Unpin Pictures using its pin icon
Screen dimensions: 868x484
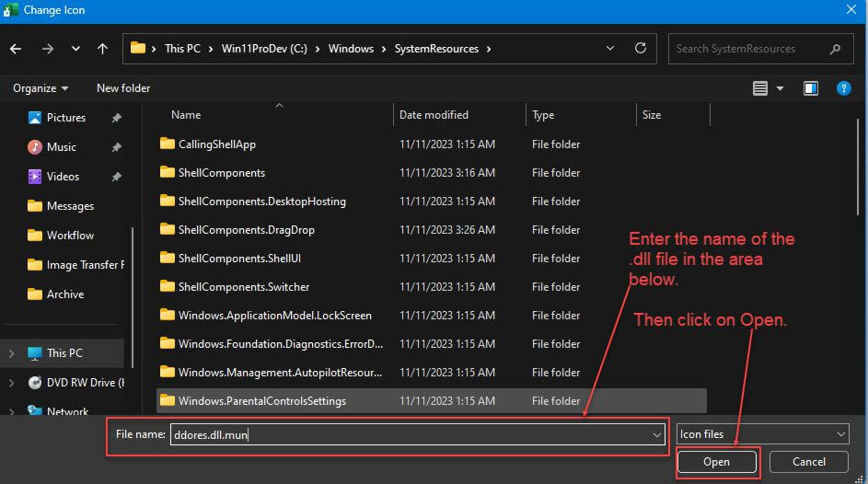[116, 118]
